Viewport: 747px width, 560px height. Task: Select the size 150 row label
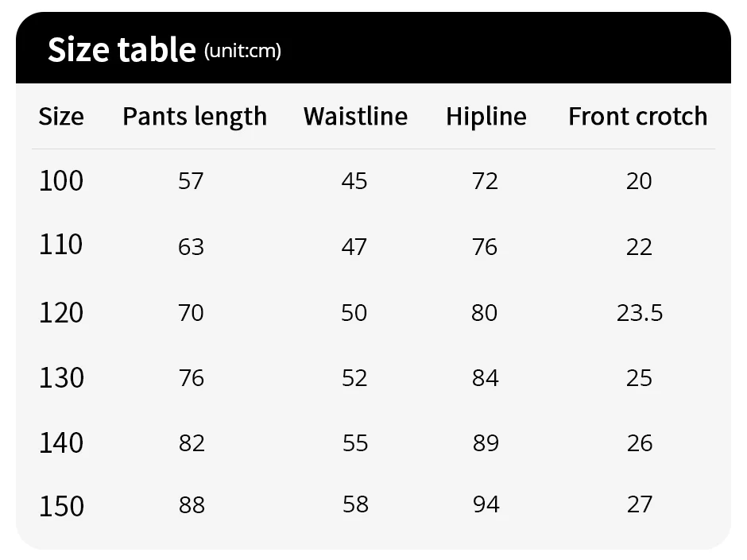coord(61,505)
